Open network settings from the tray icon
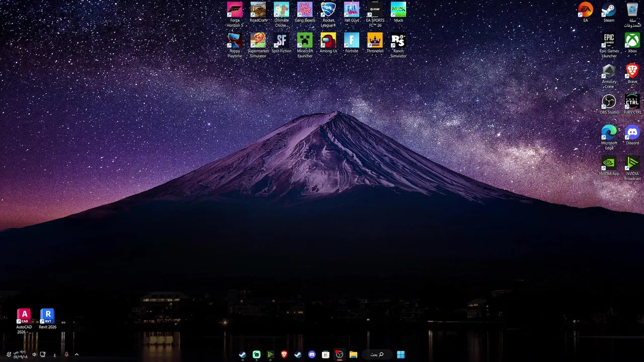Viewport: 644px width, 362px height. 43,354
